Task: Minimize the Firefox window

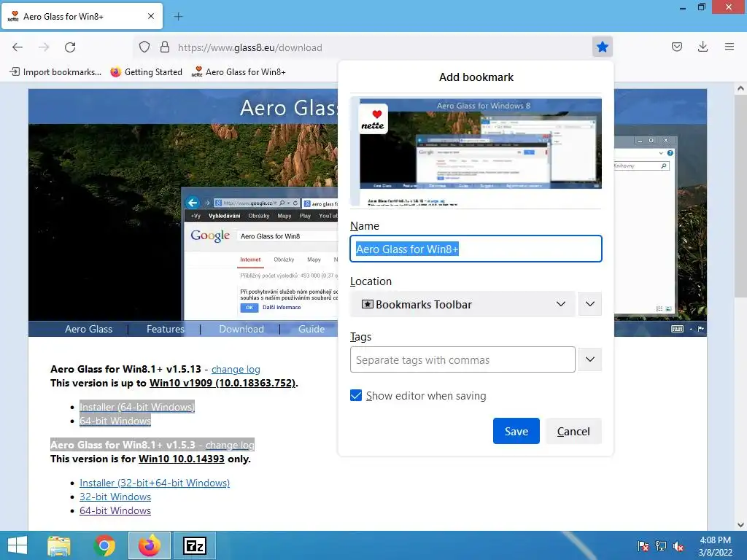Action: point(683,7)
